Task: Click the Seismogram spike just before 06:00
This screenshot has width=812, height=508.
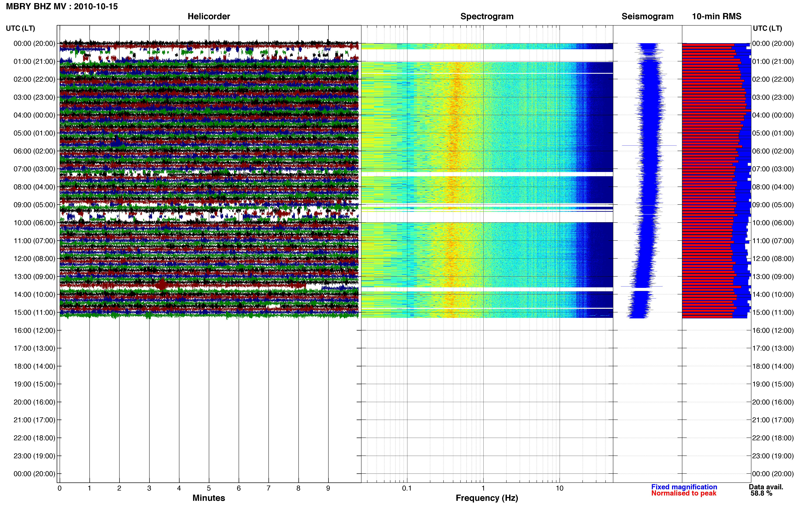Action: (649, 146)
